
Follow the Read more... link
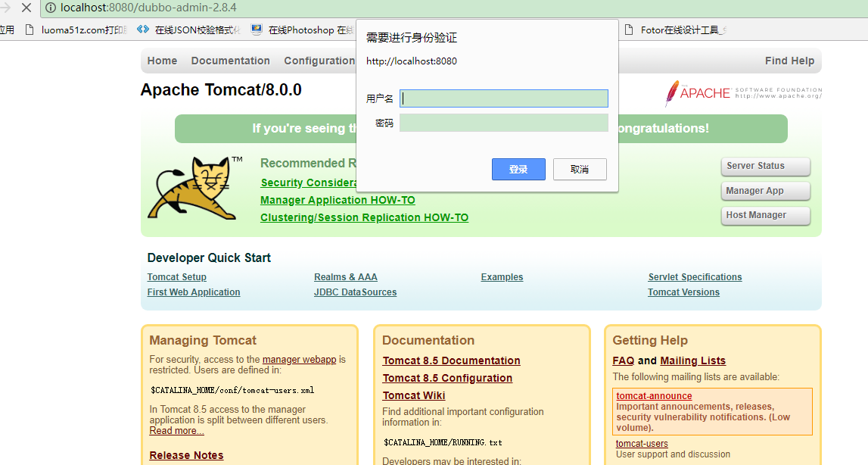point(176,431)
